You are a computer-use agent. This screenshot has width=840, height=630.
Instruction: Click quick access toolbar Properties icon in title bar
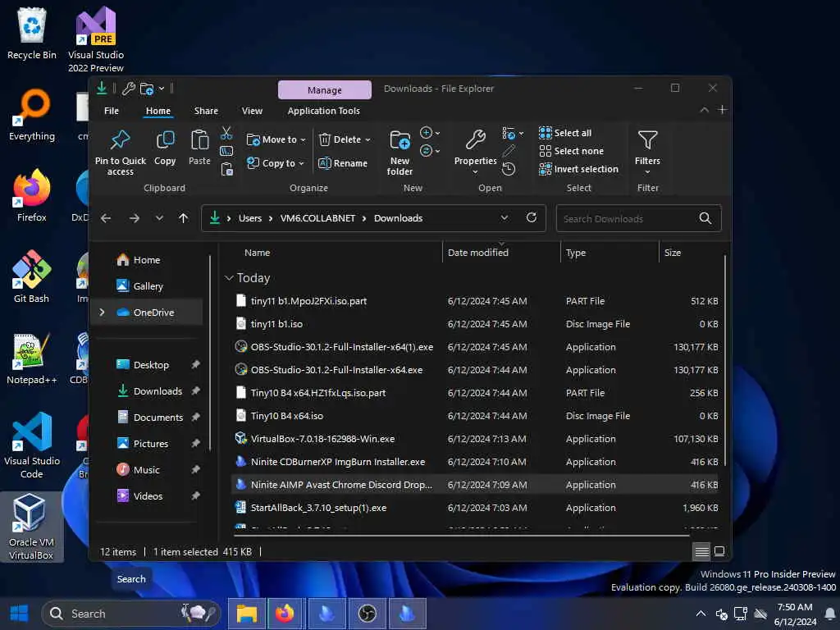point(128,89)
